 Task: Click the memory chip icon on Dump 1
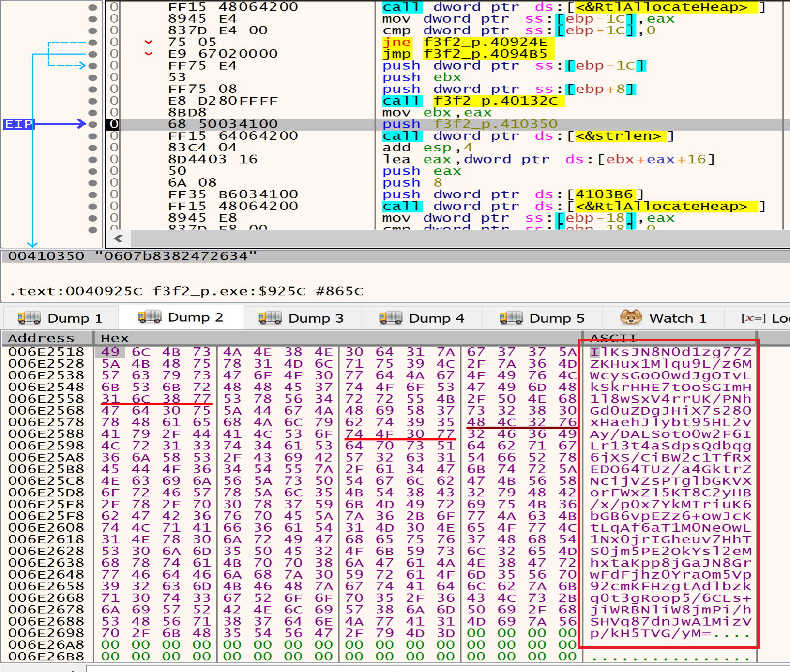coord(29,318)
